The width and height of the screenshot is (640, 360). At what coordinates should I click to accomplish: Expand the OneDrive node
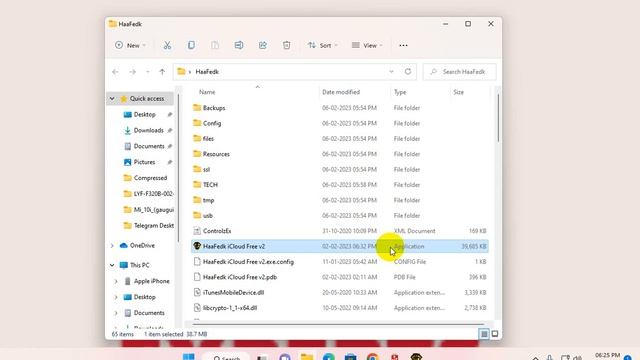click(112, 246)
